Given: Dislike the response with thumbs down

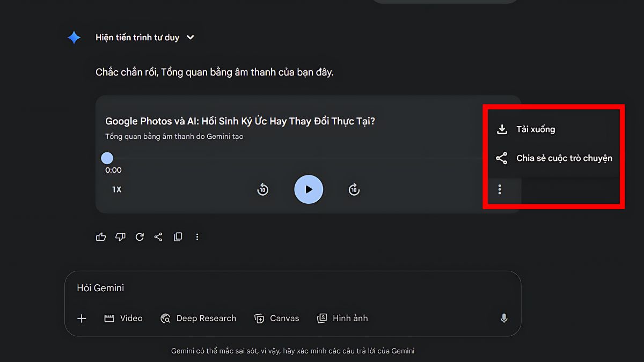Looking at the screenshot, I should pos(120,237).
